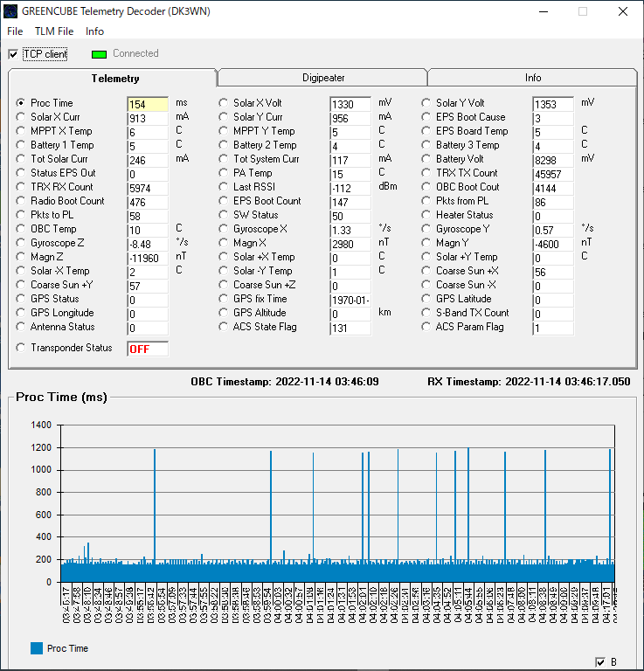Screen dimensions: 644x671
Task: Open the File menu
Action: coord(15,31)
